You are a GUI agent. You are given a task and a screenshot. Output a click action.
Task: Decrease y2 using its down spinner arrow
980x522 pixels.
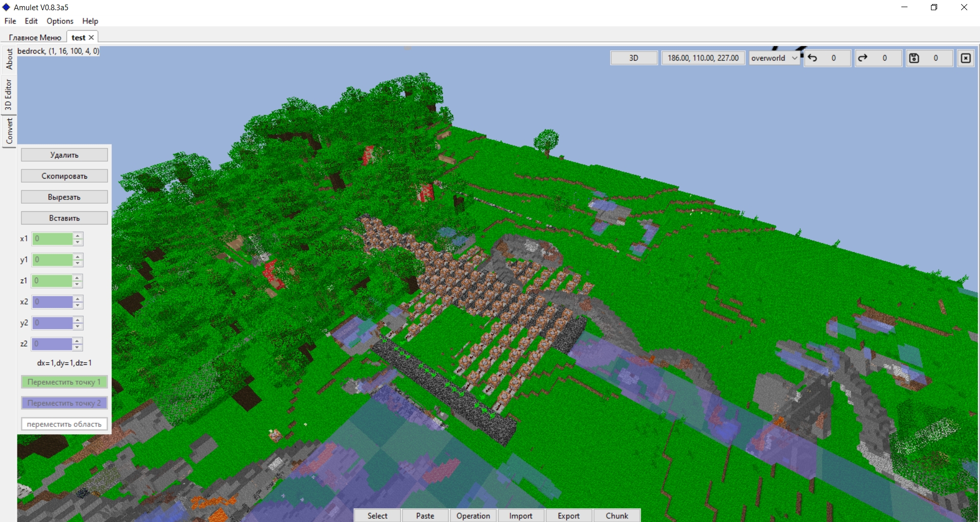pos(77,326)
